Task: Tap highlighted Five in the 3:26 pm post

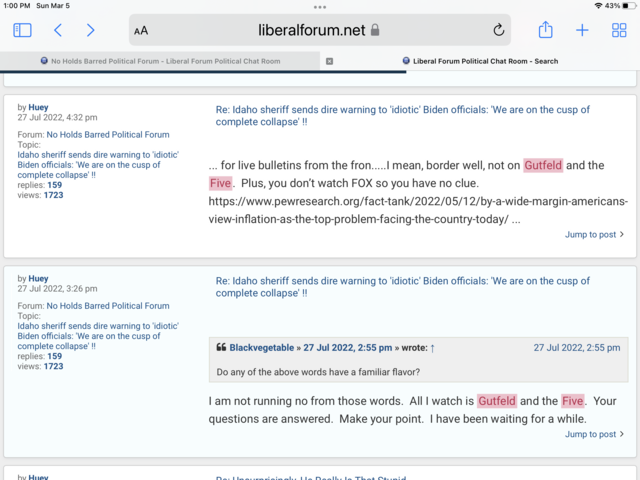Action: click(572, 401)
